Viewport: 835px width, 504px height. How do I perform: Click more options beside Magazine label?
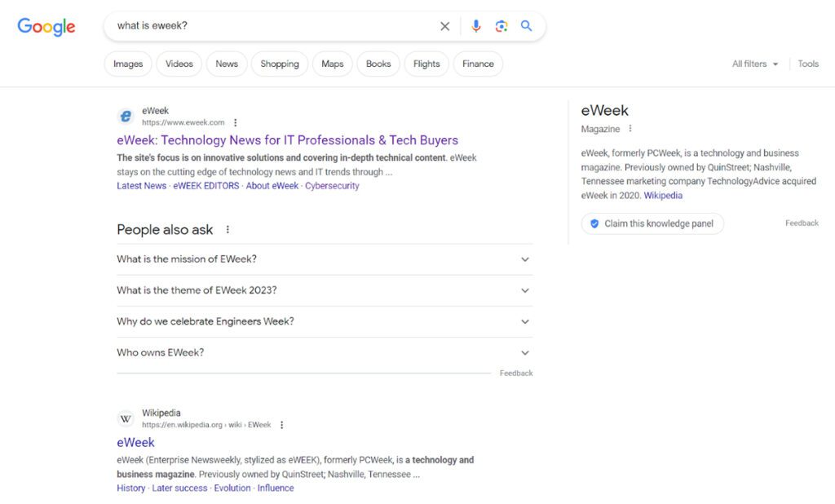point(630,129)
